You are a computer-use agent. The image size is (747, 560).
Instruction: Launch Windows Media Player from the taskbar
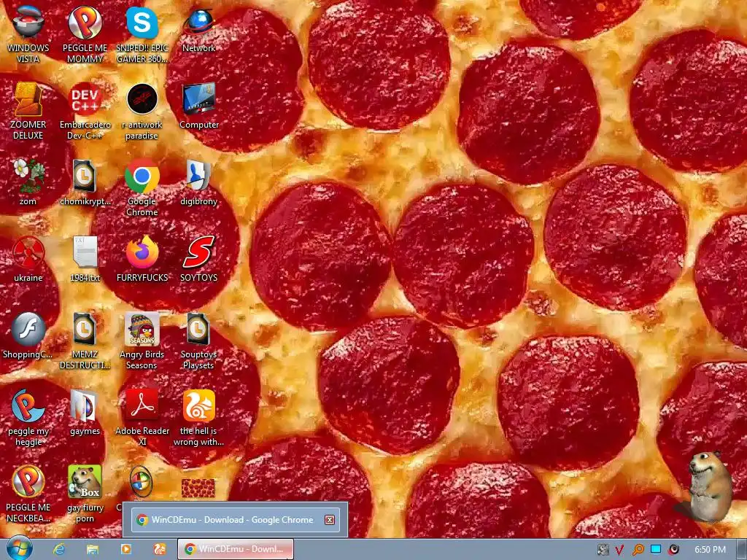[x=125, y=549]
